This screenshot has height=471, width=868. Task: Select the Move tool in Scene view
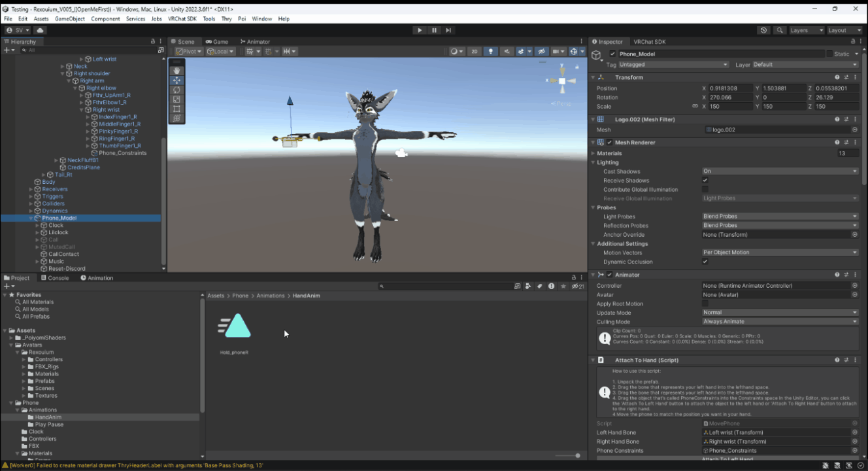point(176,80)
